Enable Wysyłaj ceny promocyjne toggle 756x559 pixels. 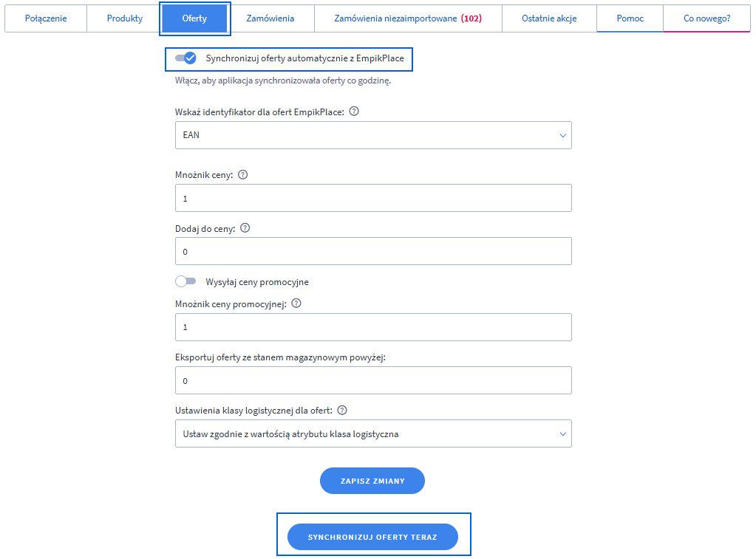click(185, 281)
